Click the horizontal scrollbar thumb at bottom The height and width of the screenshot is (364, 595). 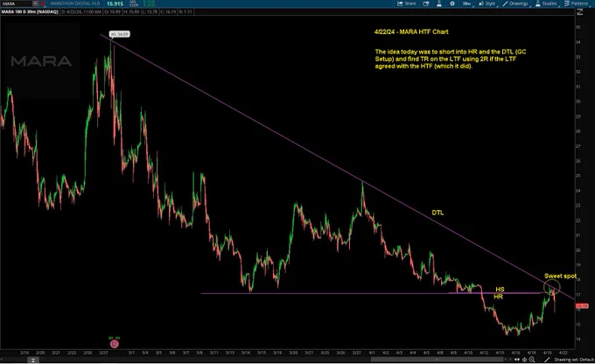click(x=437, y=359)
